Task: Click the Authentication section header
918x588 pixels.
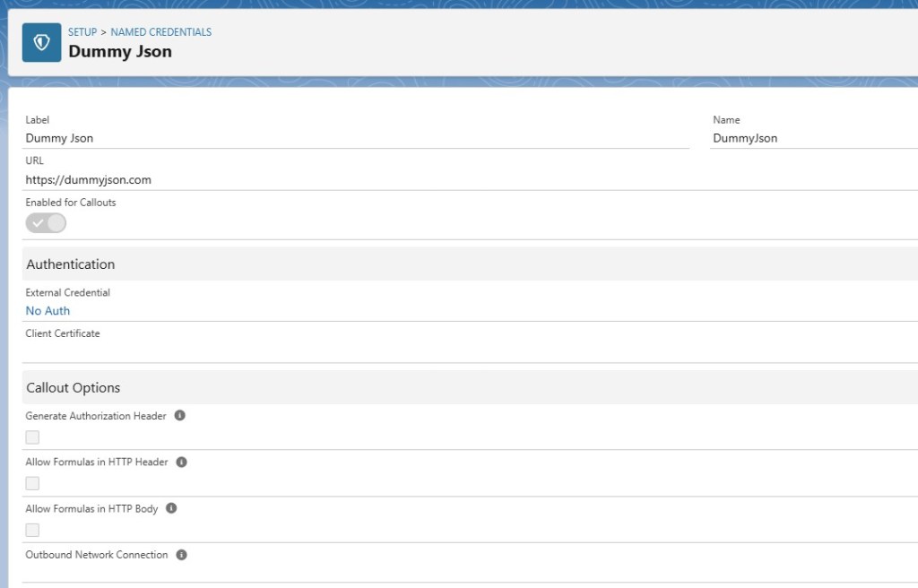Action: (x=71, y=264)
